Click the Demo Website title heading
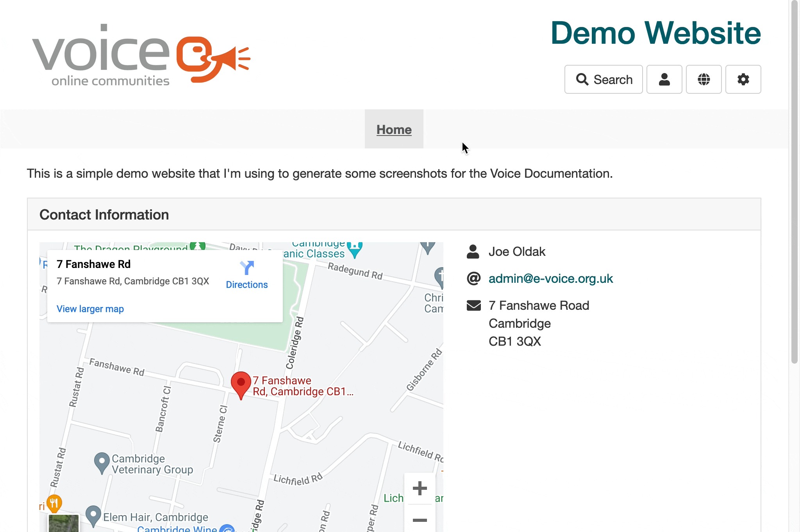Screen dimensions: 800x532 click(x=655, y=33)
